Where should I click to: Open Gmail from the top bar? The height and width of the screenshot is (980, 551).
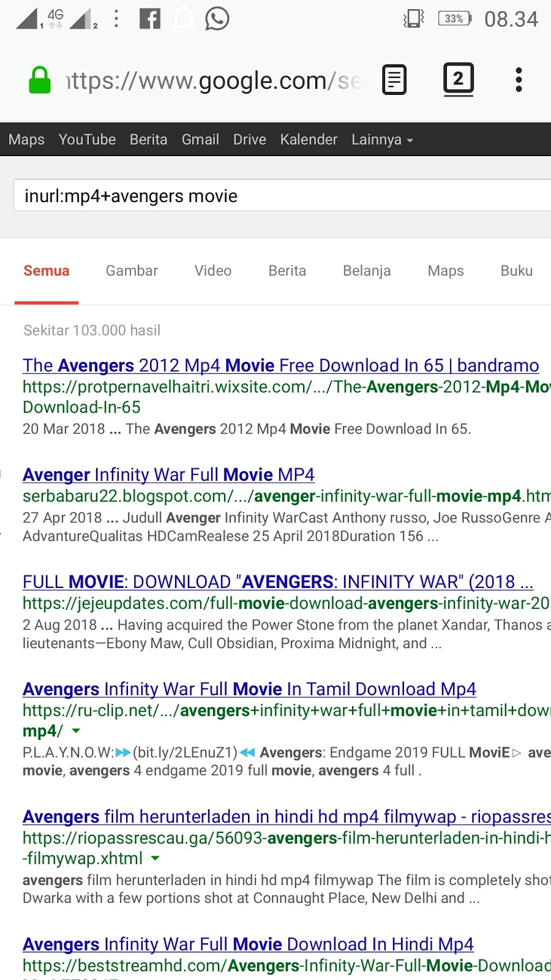(x=200, y=140)
